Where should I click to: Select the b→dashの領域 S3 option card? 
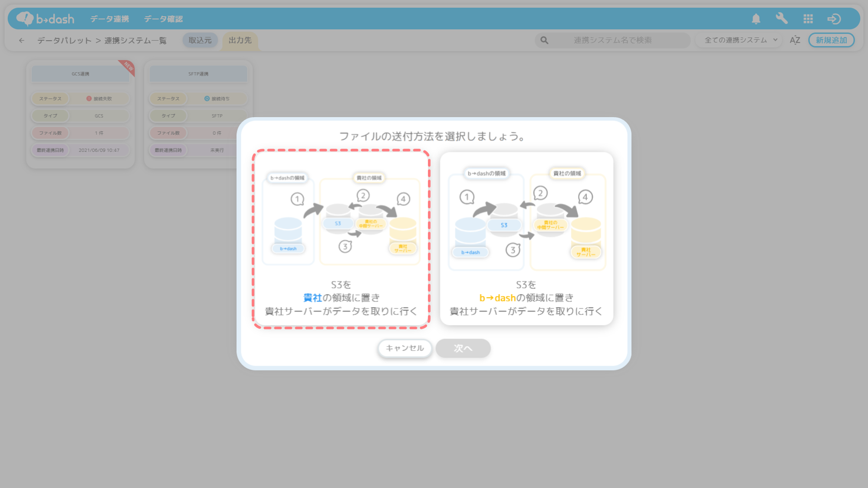click(x=526, y=239)
